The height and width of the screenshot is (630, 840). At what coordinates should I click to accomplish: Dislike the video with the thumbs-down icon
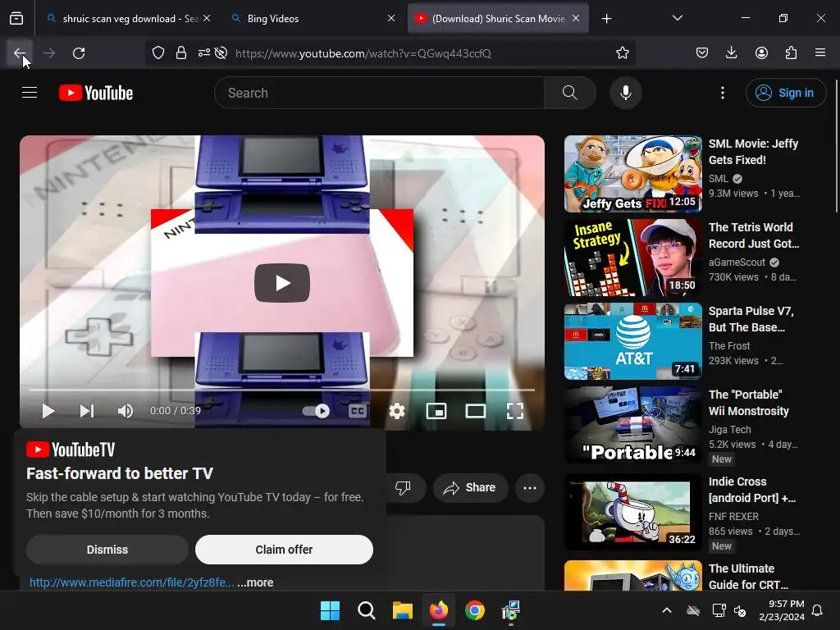(x=403, y=487)
